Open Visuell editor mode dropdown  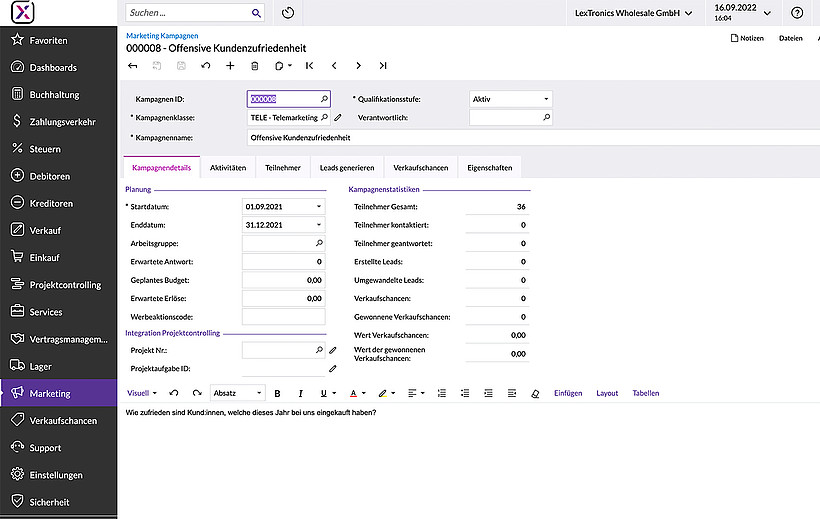pyautogui.click(x=142, y=393)
